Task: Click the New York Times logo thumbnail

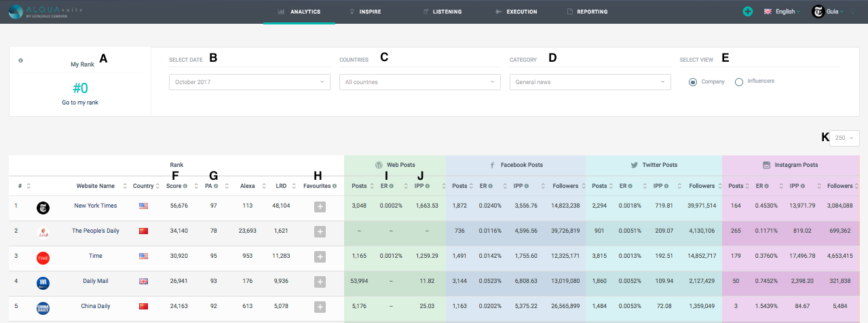Action: [x=43, y=208]
